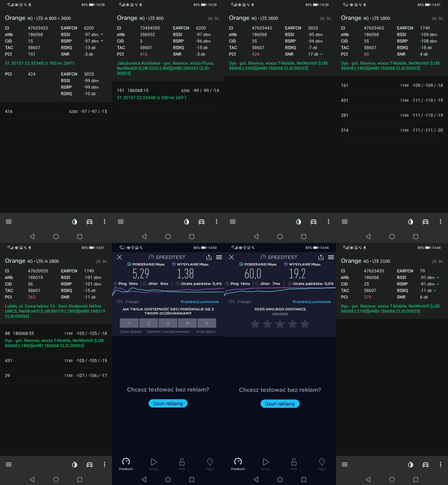Tap Przetestuj ponownie in 5,29 Mbps Speedtest
The image size is (448, 485).
[x=200, y=302]
